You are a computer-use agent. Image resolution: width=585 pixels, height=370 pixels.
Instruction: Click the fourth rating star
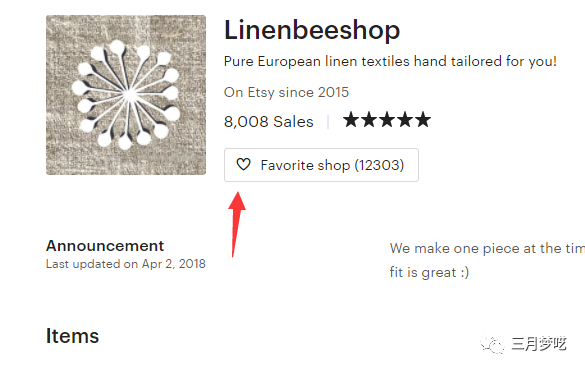point(404,120)
